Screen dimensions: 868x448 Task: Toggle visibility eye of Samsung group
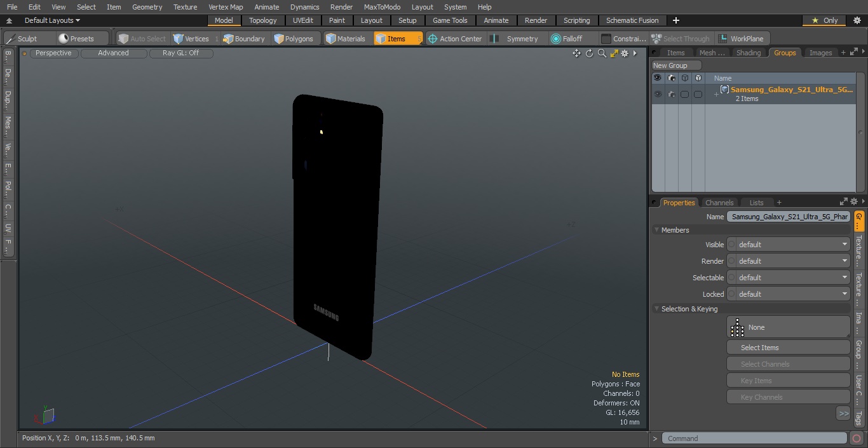click(658, 94)
